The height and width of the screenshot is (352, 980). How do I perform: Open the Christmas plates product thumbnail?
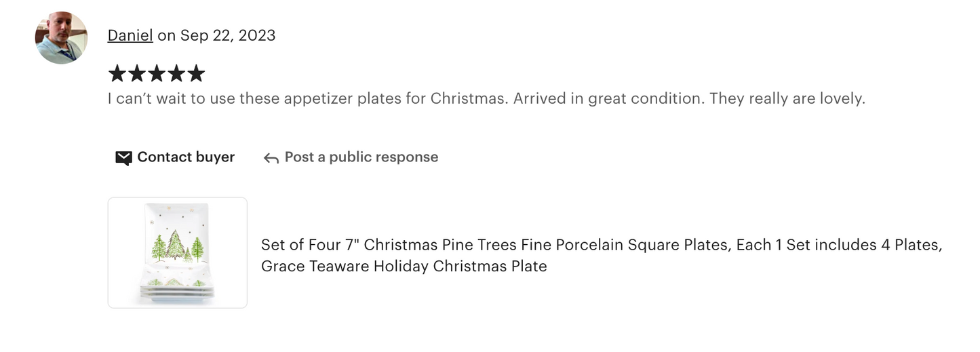pos(178,252)
